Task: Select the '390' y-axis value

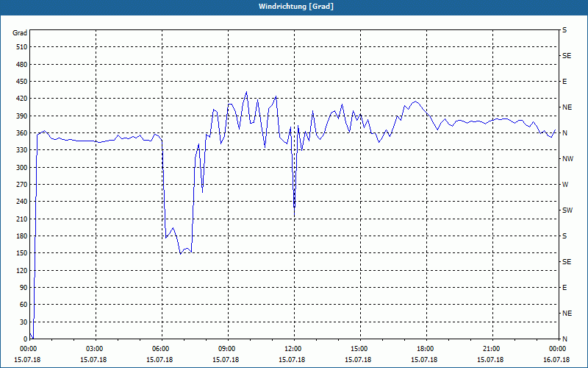Action: [x=21, y=116]
